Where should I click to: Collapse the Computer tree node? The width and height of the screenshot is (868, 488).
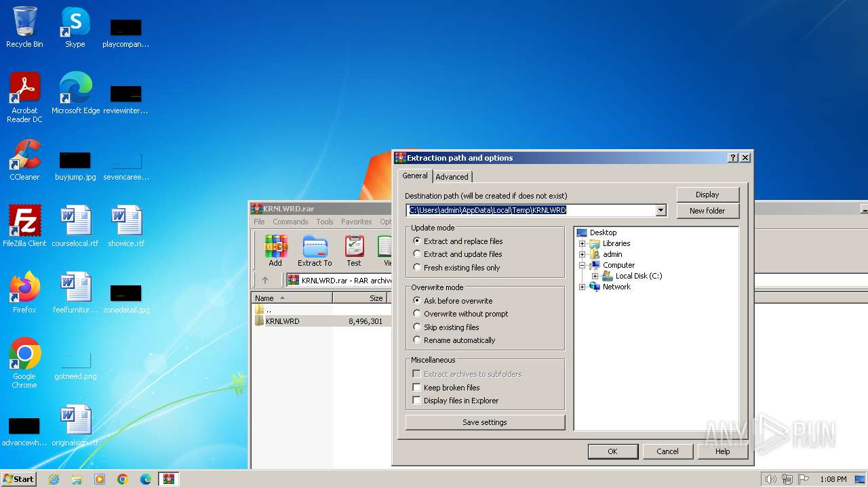pyautogui.click(x=582, y=265)
